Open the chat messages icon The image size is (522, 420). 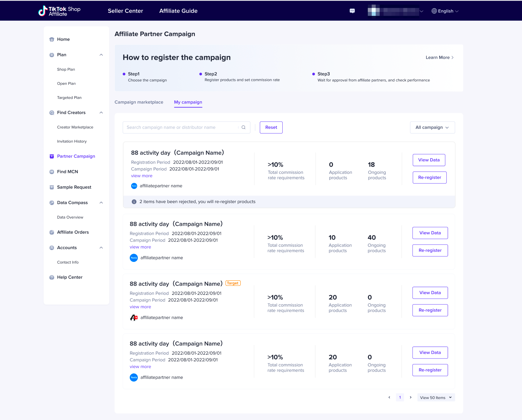(352, 11)
